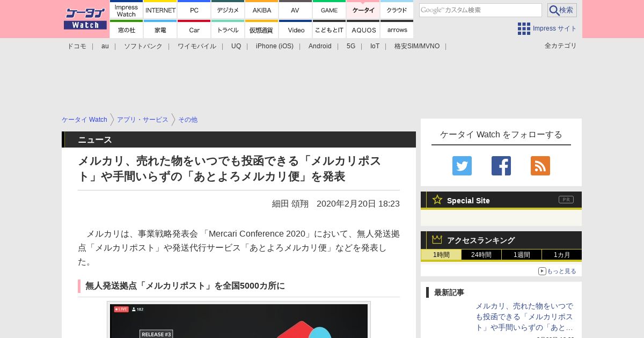Go to the au category
This screenshot has width=644, height=338.
pyautogui.click(x=105, y=46)
